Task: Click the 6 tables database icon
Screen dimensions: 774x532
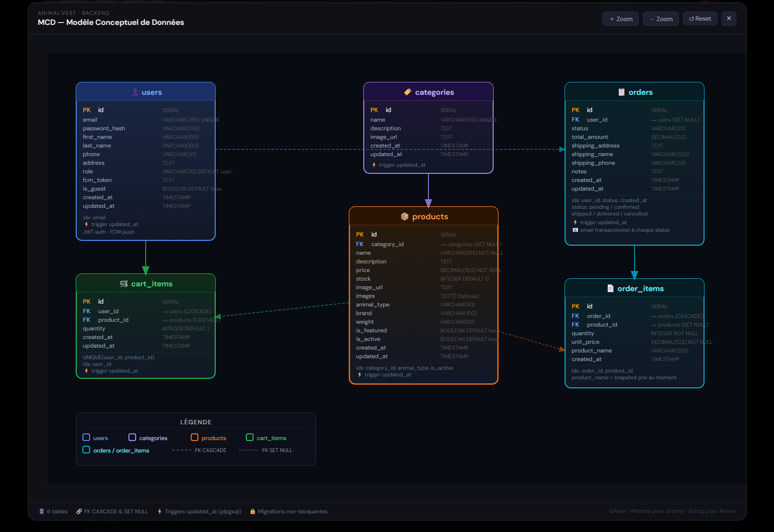Action: point(42,511)
